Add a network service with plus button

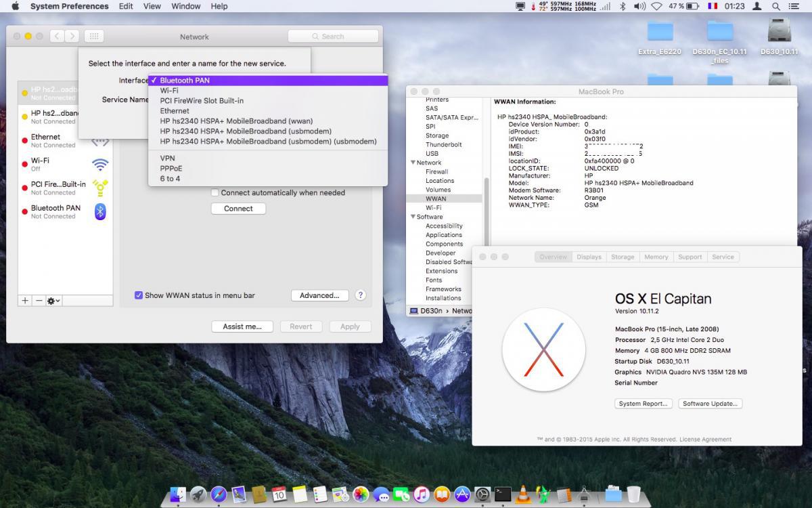[25, 300]
